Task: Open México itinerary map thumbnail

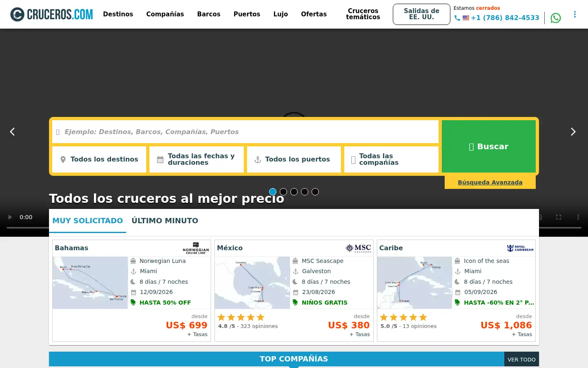Action: 252,283
